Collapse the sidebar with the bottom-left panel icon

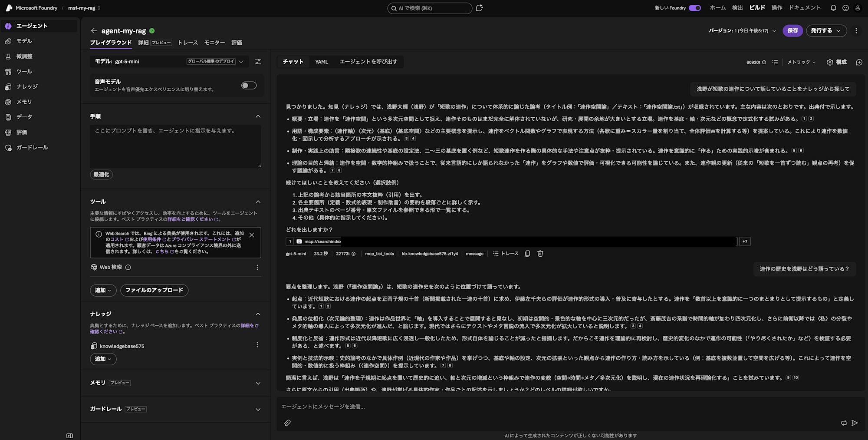(69, 436)
